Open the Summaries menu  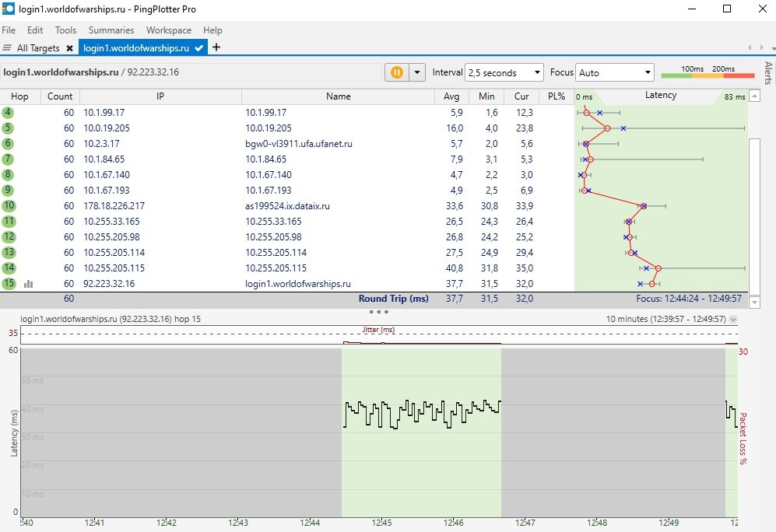coord(111,30)
